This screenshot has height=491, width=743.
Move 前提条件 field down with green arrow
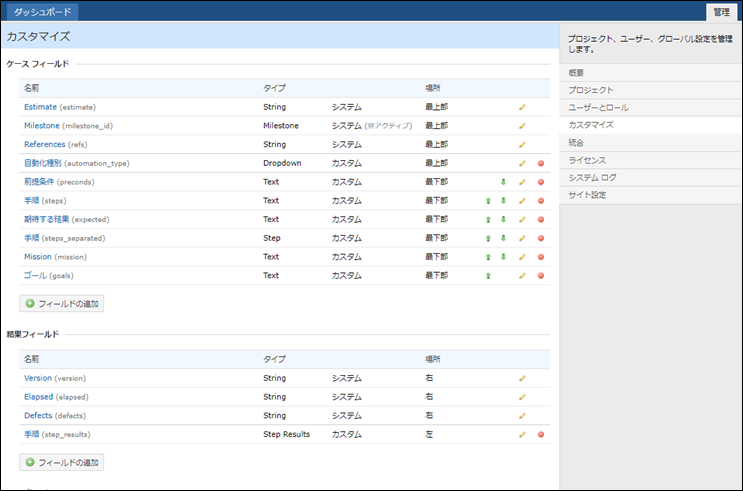point(504,182)
